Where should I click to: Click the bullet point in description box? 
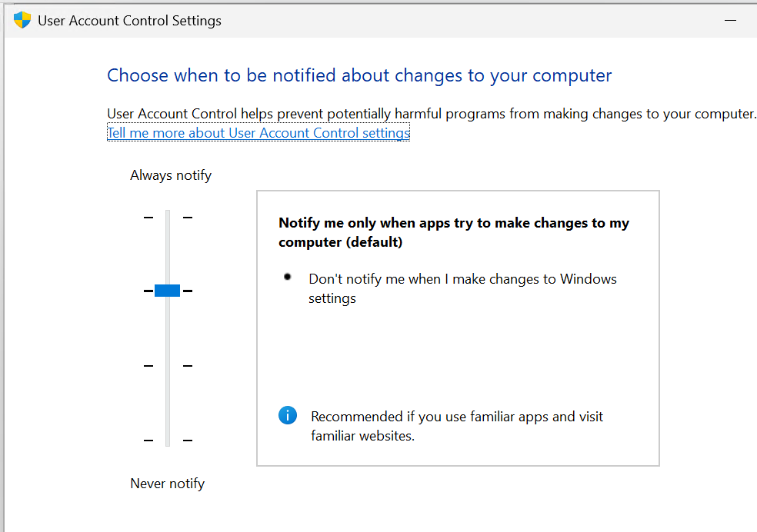[288, 277]
